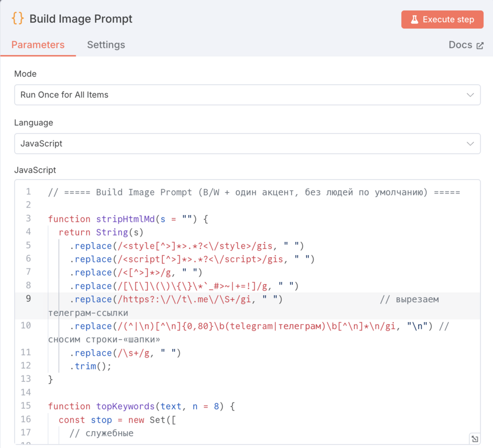Click the node title Build Image Prompt

click(x=81, y=19)
